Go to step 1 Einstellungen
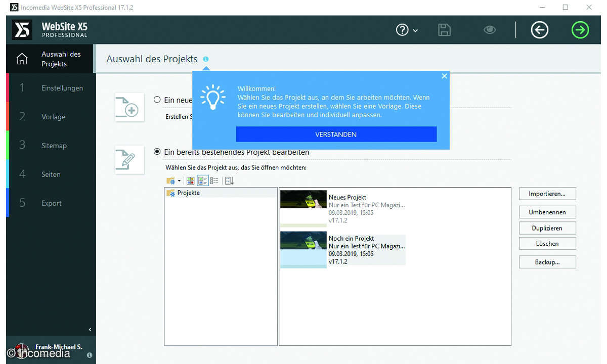607x364 pixels. pos(51,88)
